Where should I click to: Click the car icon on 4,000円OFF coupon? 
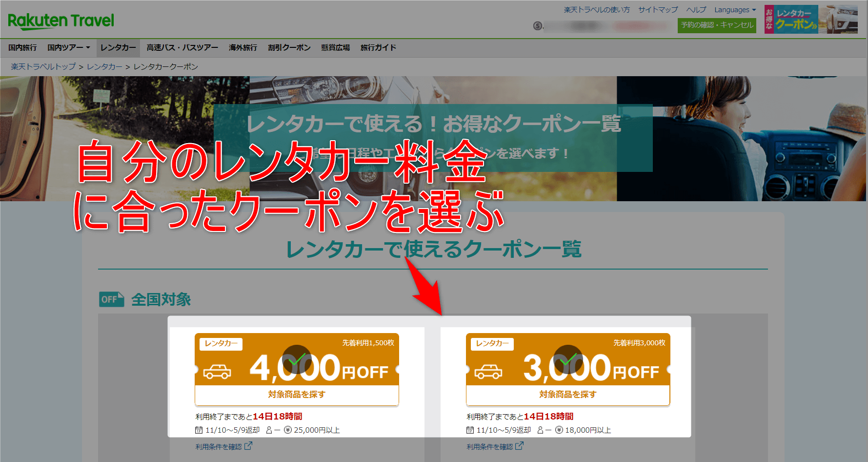pyautogui.click(x=217, y=371)
